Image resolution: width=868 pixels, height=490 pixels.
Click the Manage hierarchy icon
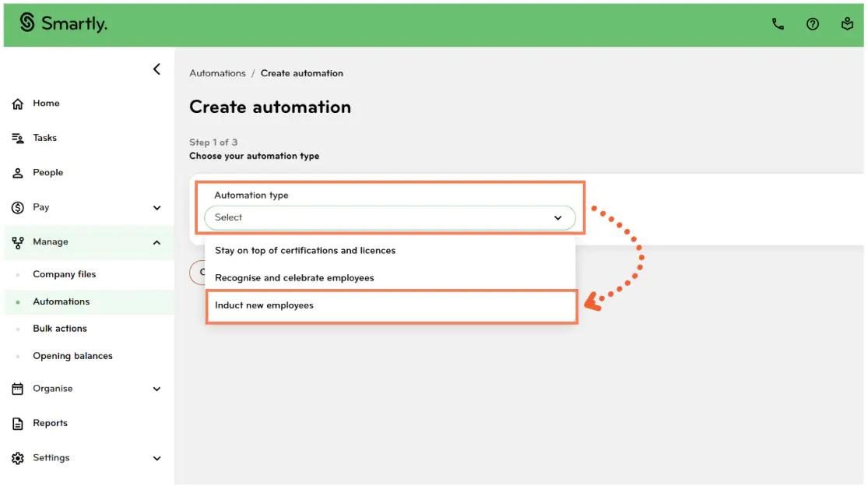point(18,242)
